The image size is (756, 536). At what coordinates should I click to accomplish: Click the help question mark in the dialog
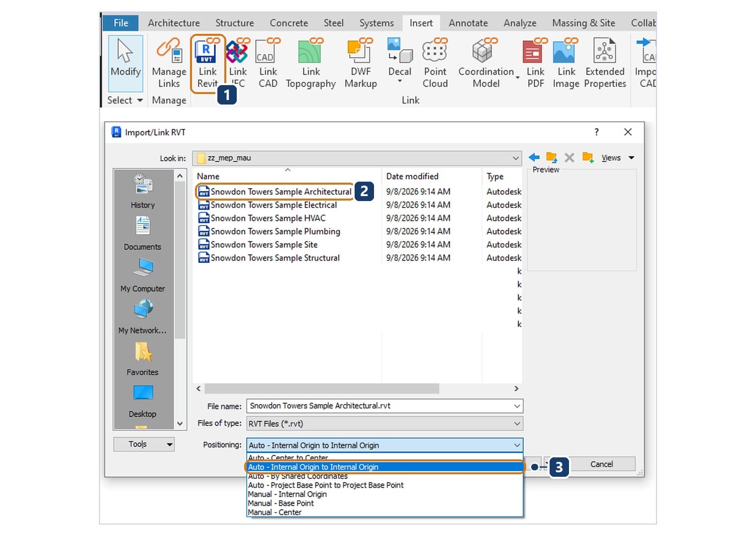coord(596,132)
